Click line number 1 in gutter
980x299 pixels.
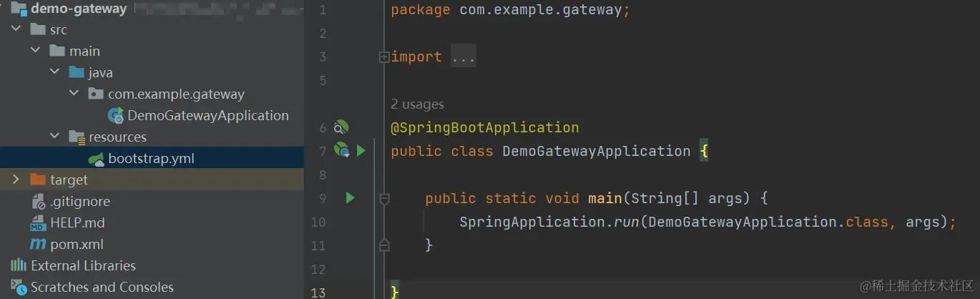pos(322,10)
